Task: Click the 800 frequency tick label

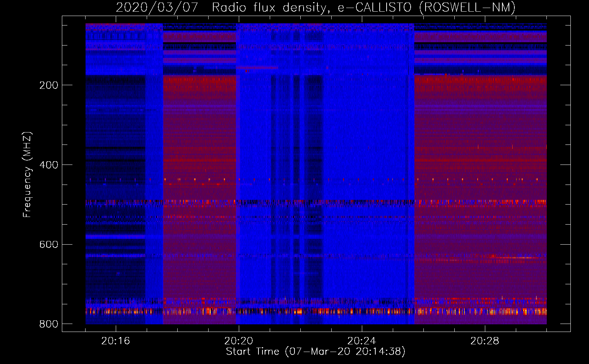Action: [x=49, y=324]
